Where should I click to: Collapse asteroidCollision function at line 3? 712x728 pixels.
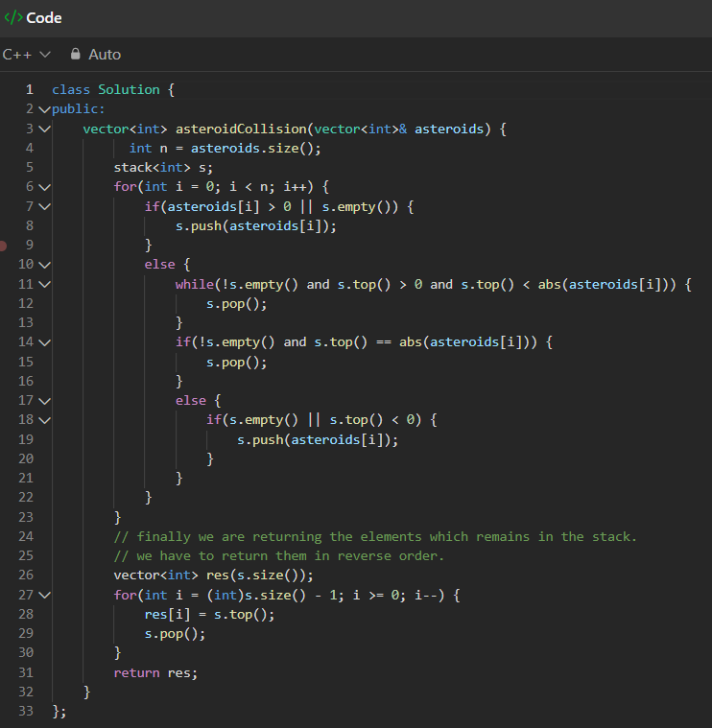(x=44, y=129)
